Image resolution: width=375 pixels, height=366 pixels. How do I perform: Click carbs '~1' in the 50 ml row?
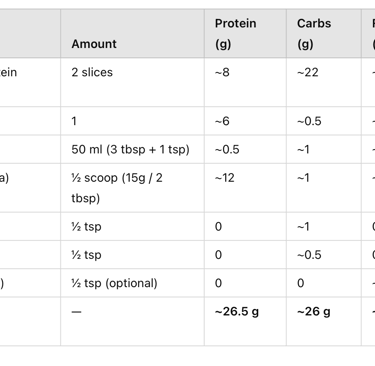[303, 149]
